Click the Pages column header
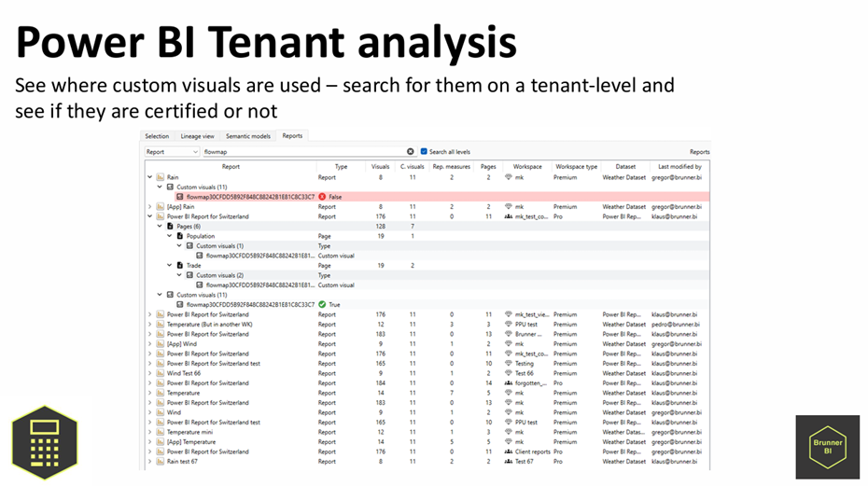Image resolution: width=868 pixels, height=486 pixels. [x=488, y=167]
